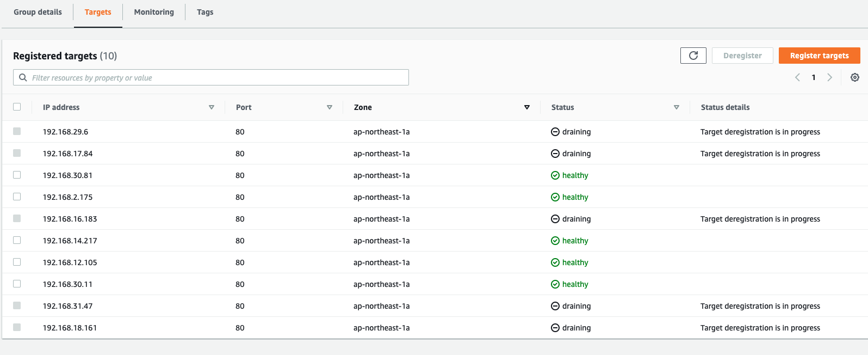Viewport: 868px width, 355px height.
Task: Tick the select-all targets header checkbox
Action: (x=17, y=107)
